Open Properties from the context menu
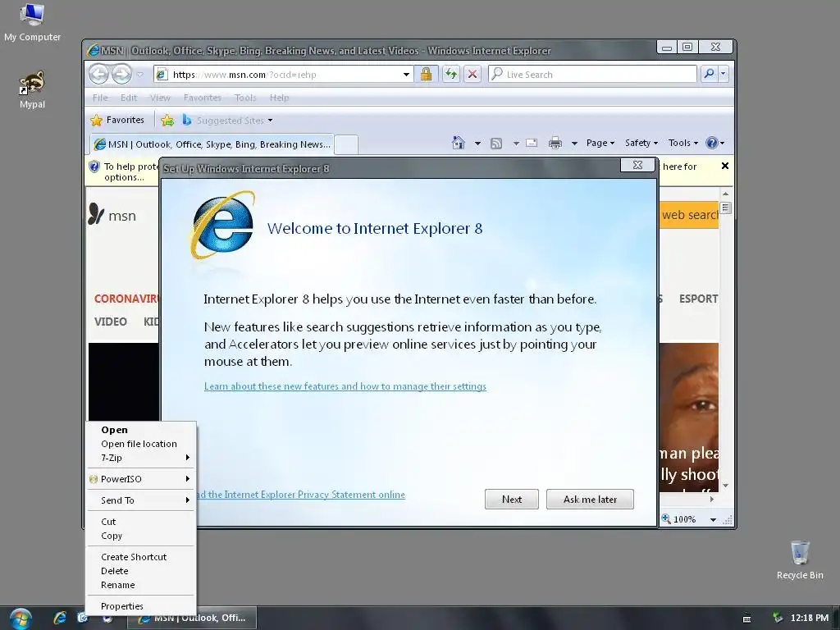Screen dimensions: 840x630 (141, 606)
